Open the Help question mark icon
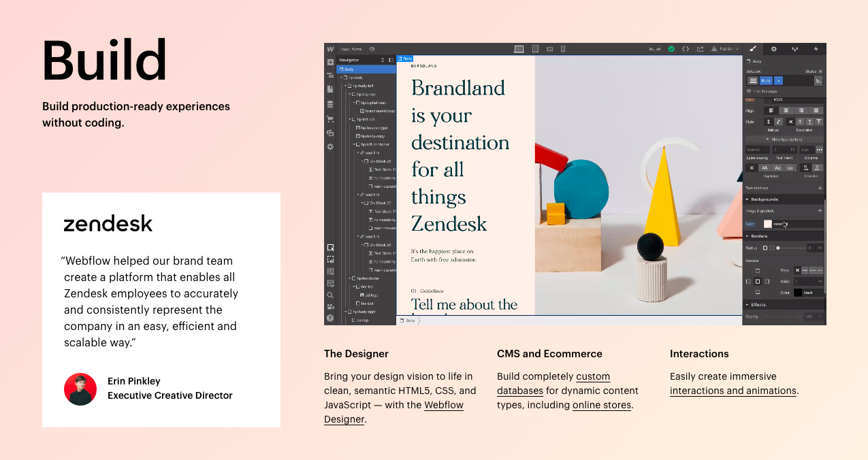Viewport: 868px width, 460px height. 330,318
